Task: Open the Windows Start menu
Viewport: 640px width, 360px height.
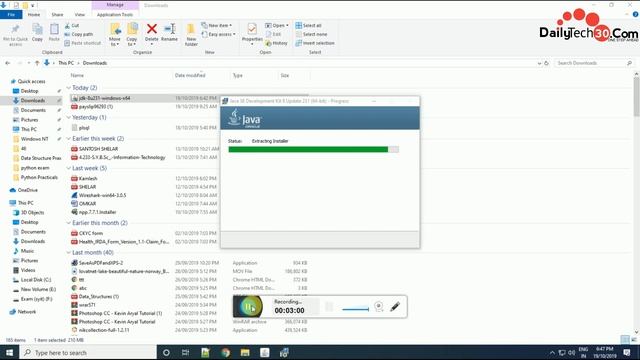Action: (9, 352)
